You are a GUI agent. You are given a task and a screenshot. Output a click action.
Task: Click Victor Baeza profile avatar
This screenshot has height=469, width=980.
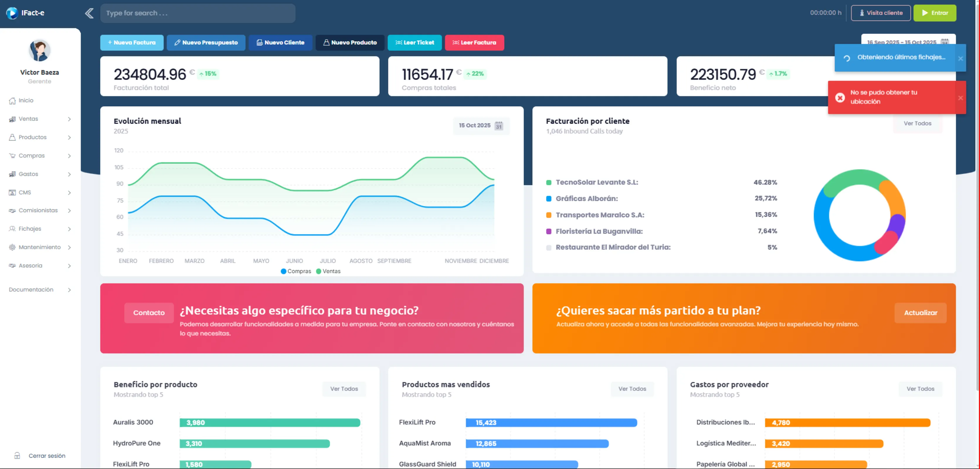[40, 50]
